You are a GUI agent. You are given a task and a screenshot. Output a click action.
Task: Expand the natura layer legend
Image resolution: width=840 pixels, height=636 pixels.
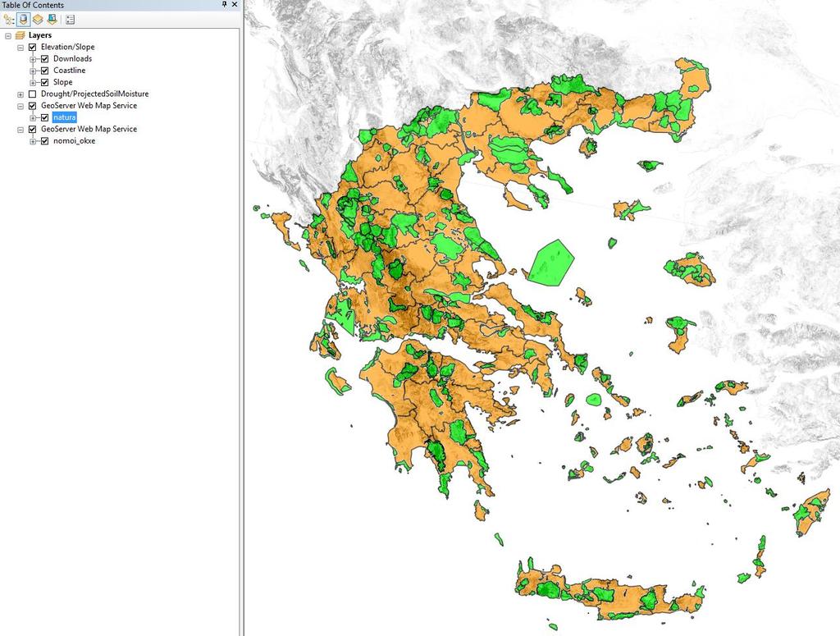tap(33, 118)
